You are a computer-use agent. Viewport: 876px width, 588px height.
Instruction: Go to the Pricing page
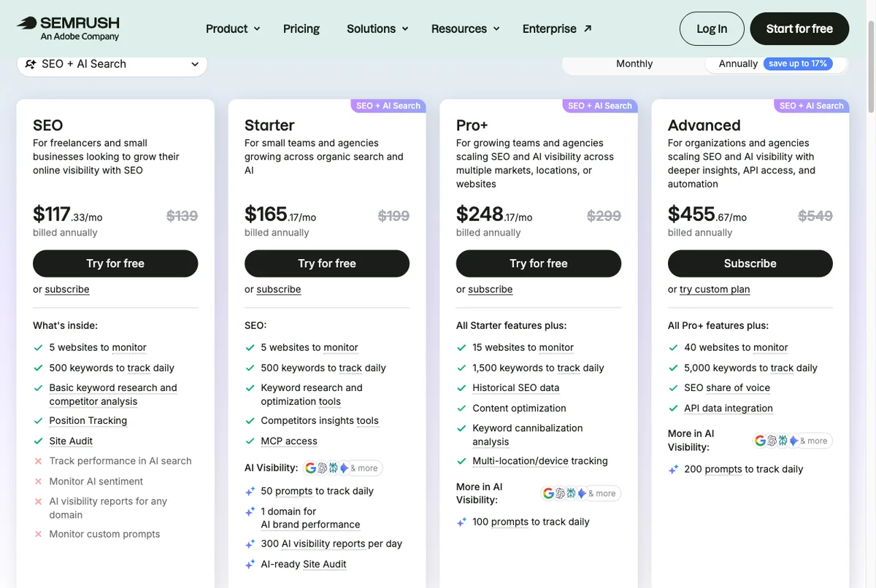pyautogui.click(x=301, y=28)
